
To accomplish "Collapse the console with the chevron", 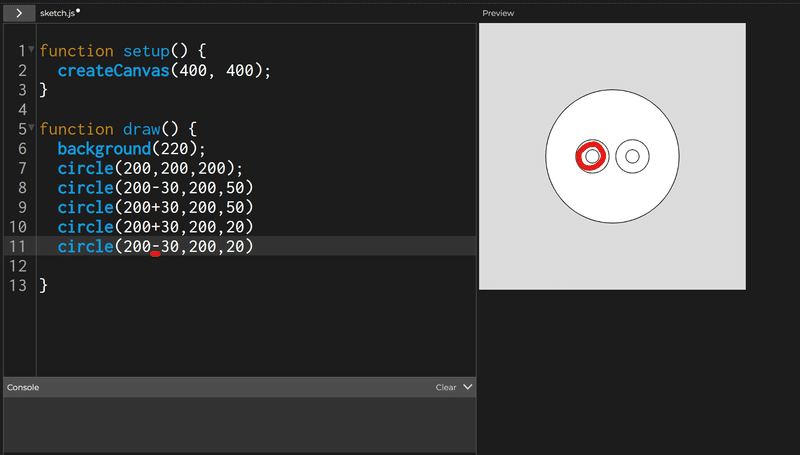I will pyautogui.click(x=467, y=387).
